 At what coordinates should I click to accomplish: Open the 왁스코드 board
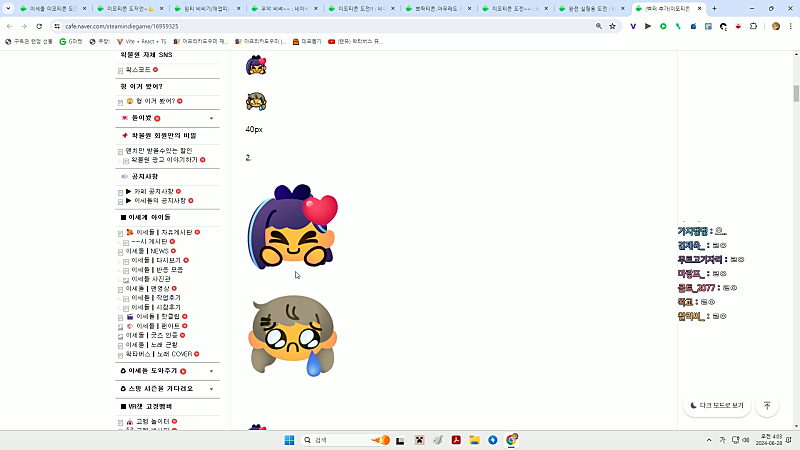pyautogui.click(x=138, y=69)
